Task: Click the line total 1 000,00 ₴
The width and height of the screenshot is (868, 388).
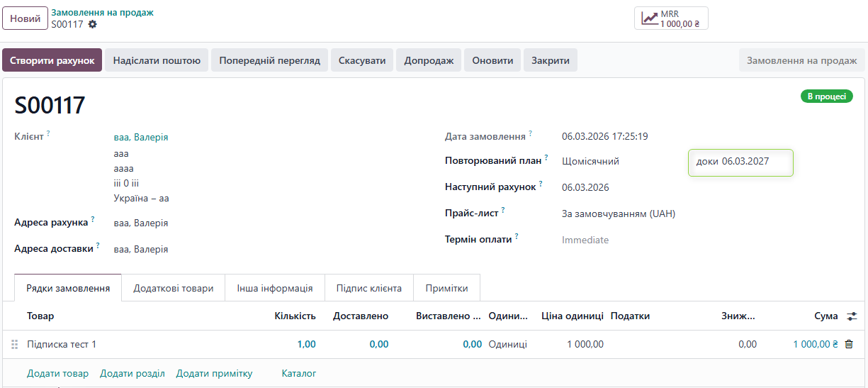Action: [816, 344]
